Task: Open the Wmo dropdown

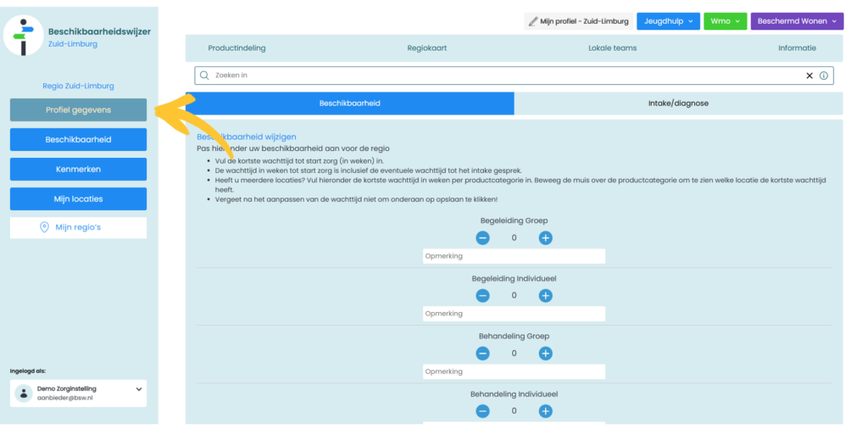Action: (x=726, y=21)
